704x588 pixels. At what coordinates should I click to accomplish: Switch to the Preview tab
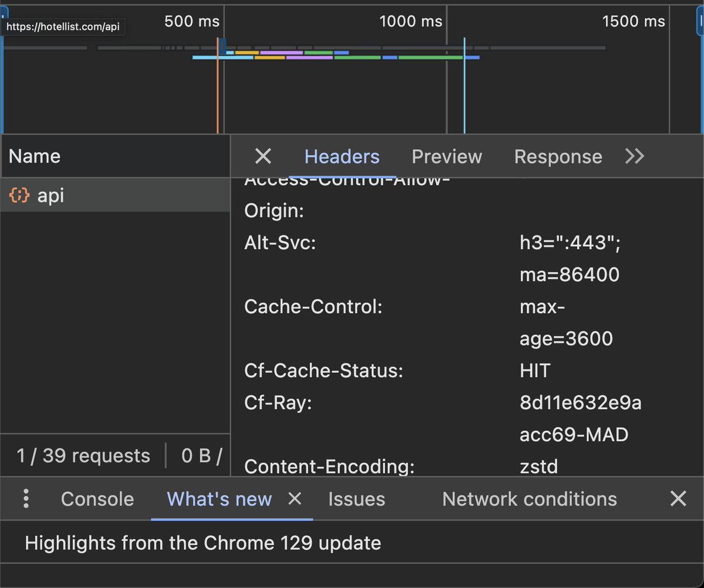446,157
